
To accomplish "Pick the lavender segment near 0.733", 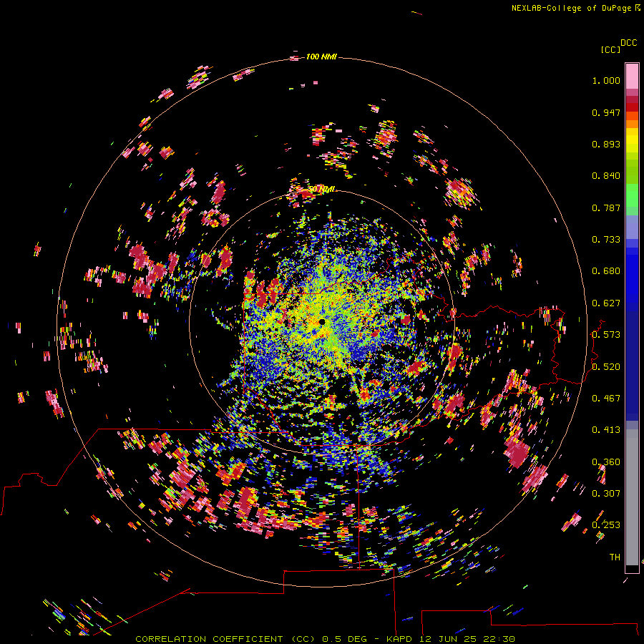I will tap(632, 227).
